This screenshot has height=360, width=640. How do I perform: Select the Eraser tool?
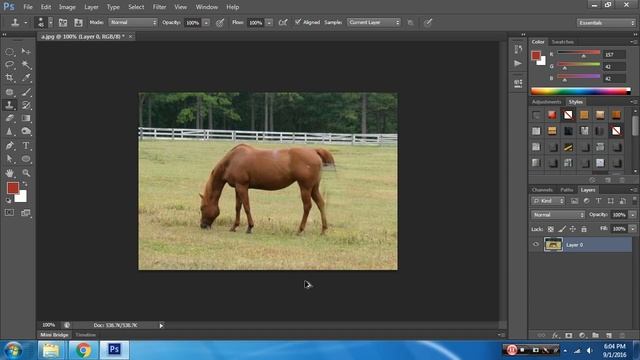(9, 118)
